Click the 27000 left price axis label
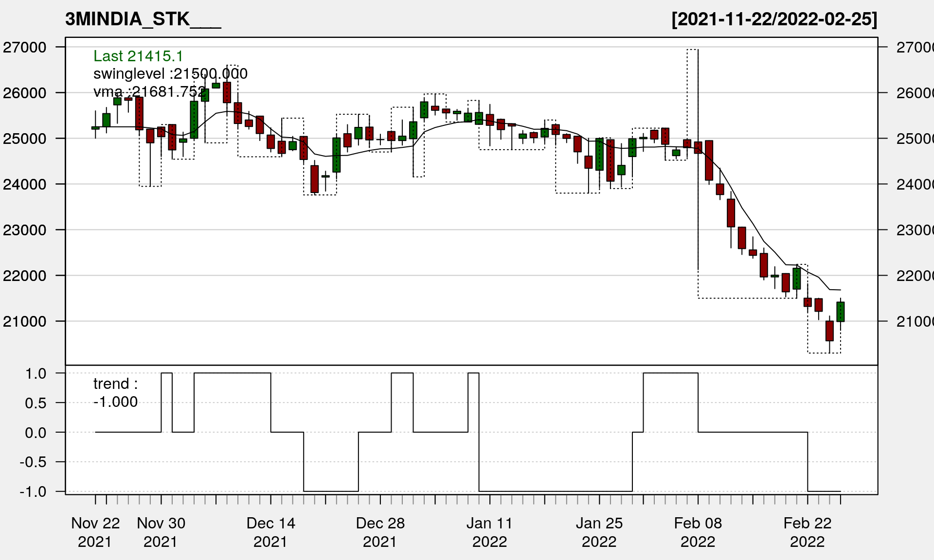 tap(25, 48)
